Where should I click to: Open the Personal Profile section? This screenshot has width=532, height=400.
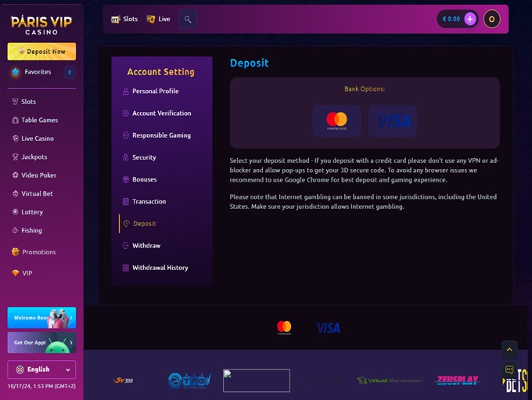point(156,91)
